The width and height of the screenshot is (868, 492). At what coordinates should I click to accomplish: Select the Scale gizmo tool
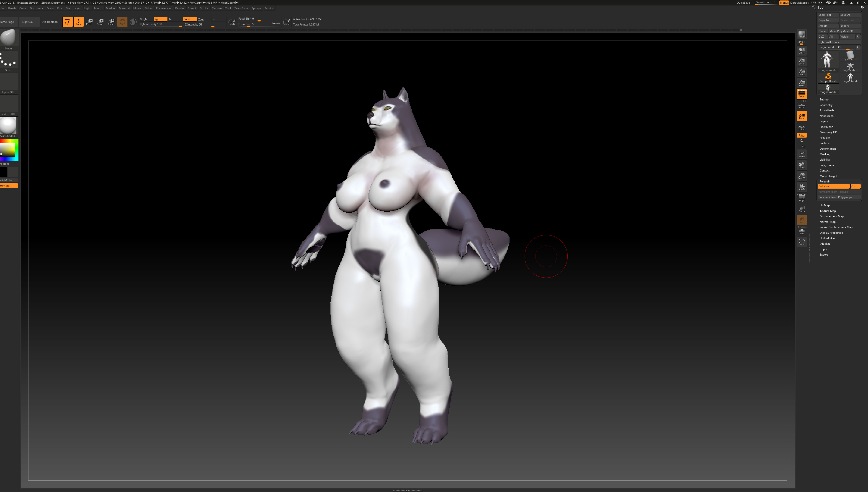tap(100, 22)
